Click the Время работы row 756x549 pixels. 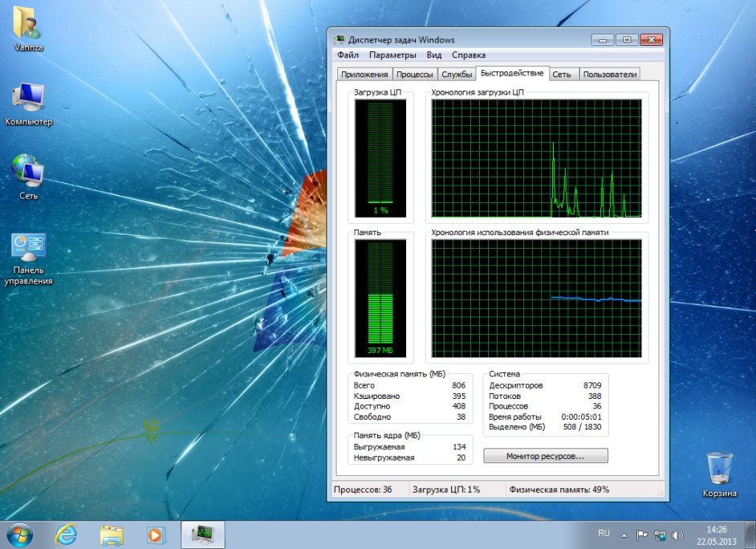(x=545, y=417)
